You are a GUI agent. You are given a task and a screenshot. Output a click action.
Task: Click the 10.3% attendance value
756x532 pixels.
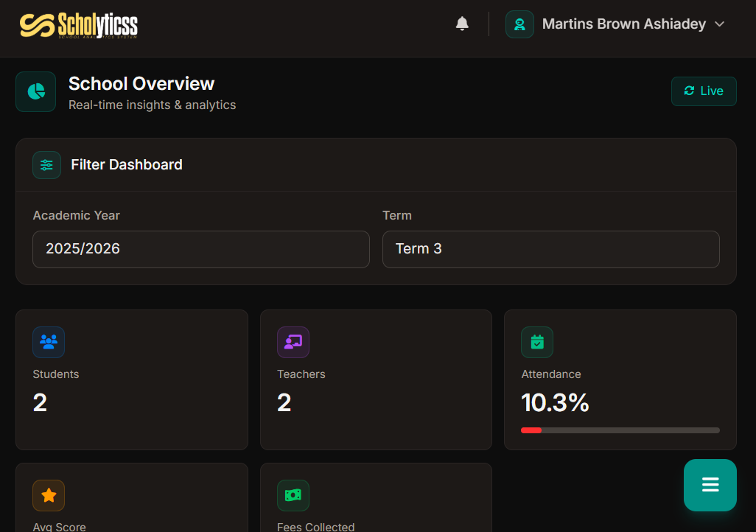(554, 403)
